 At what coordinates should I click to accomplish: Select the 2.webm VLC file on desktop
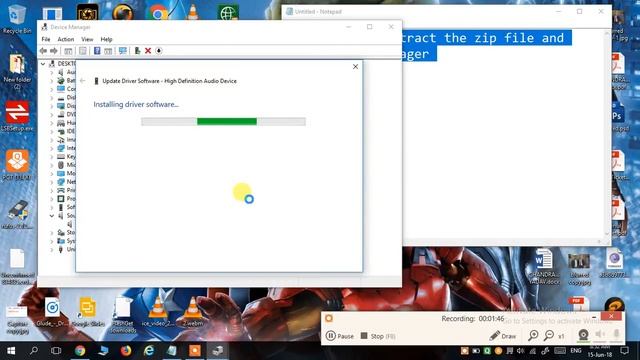coord(193,312)
